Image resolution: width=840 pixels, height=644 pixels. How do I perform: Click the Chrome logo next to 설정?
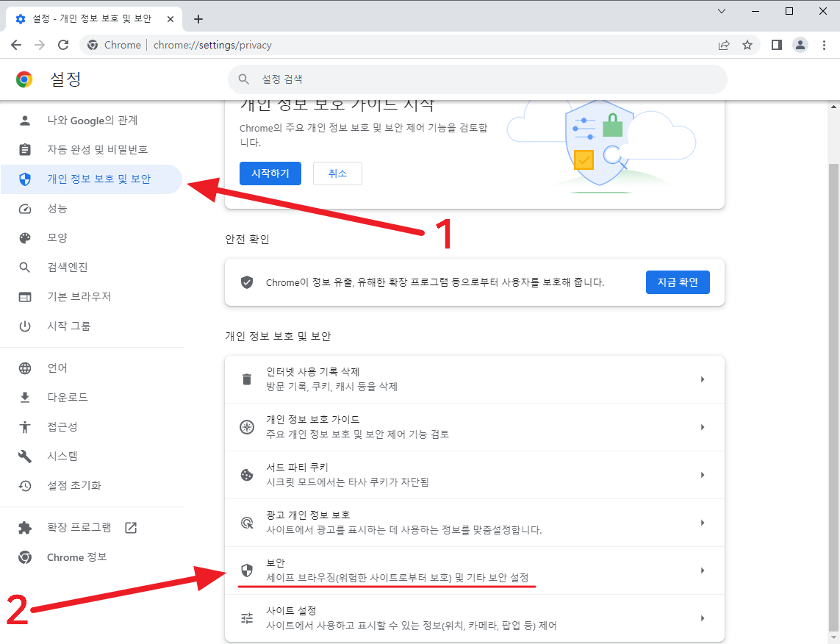(x=24, y=79)
